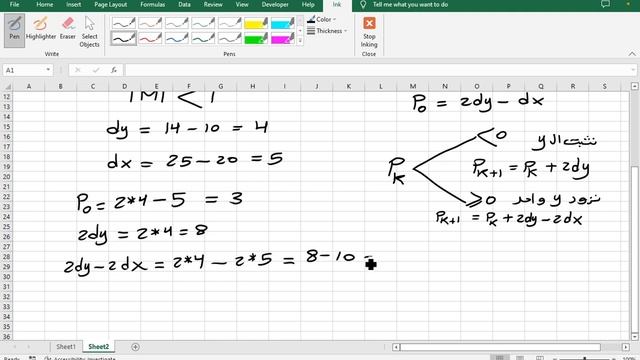Open the Name Box dropdown arrow
Screen dimensions: 640x360
tap(48, 70)
